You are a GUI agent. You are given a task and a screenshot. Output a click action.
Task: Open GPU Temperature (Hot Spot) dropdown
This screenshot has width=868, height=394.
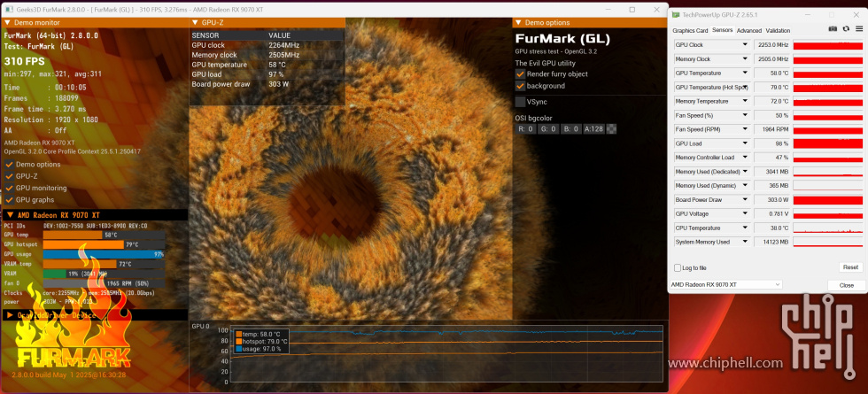pos(745,88)
